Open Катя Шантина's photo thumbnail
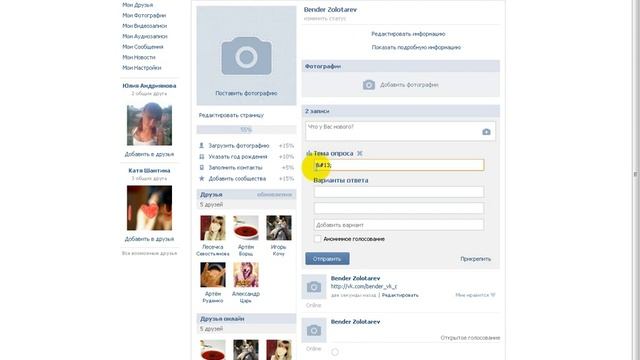The height and width of the screenshot is (360, 640). [x=149, y=208]
